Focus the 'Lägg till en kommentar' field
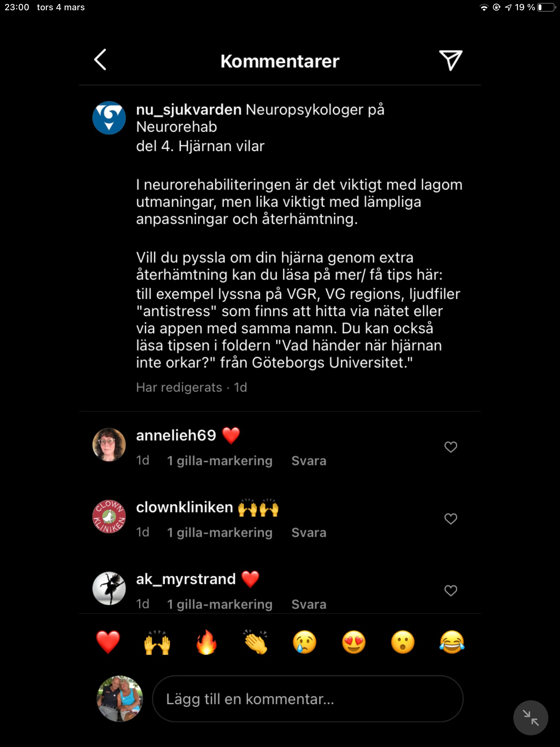Viewport: 560px width, 747px height. click(307, 699)
